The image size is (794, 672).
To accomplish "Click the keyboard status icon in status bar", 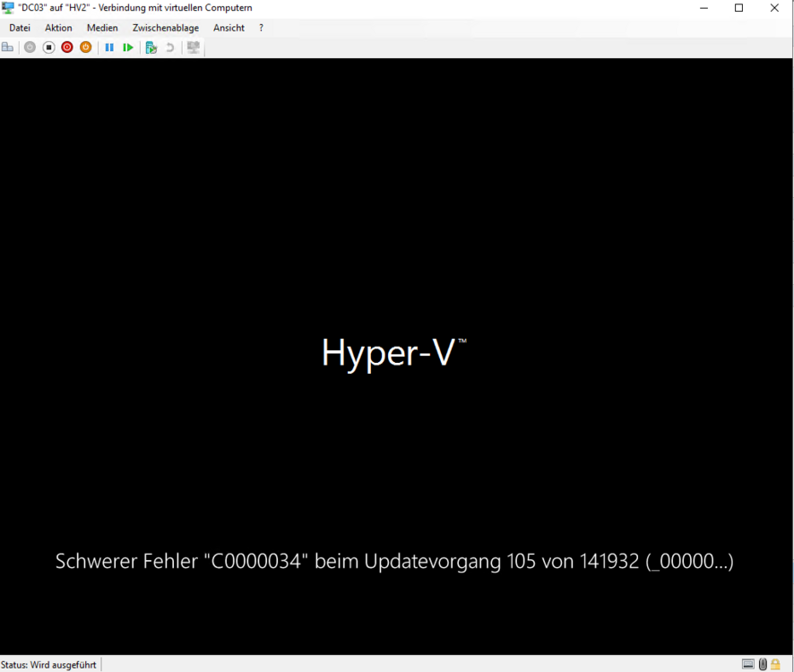I will (x=748, y=664).
